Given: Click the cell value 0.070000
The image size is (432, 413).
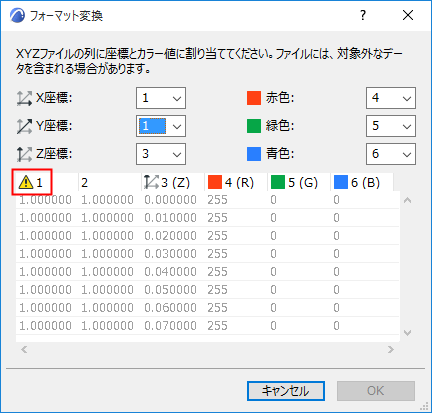Looking at the screenshot, I should (170, 326).
